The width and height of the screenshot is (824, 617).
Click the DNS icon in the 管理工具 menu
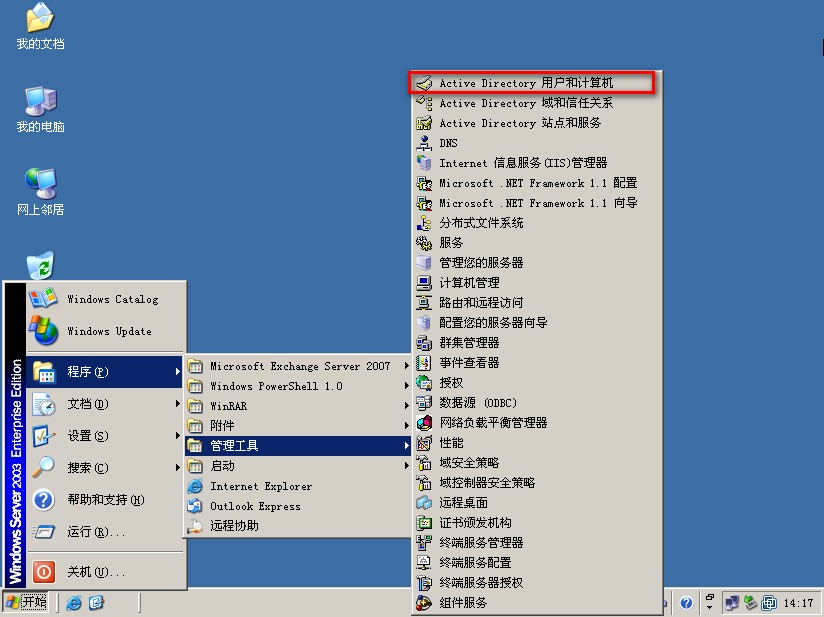tap(424, 143)
